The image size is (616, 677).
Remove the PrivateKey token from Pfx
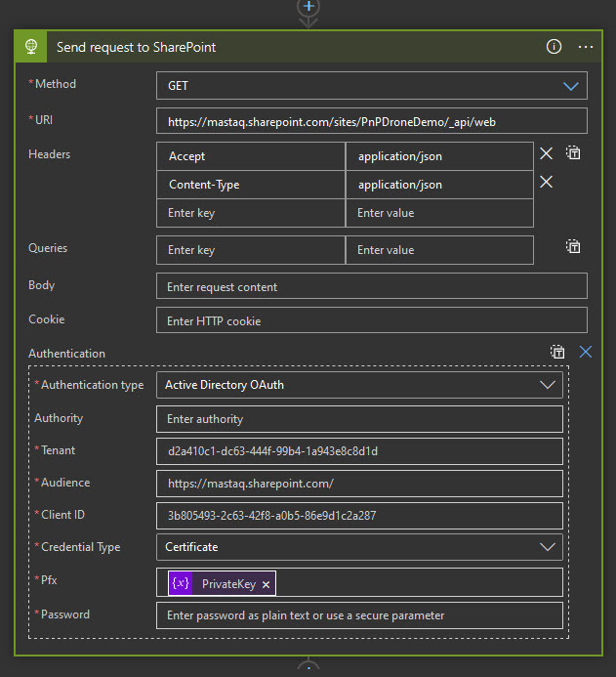pos(267,583)
